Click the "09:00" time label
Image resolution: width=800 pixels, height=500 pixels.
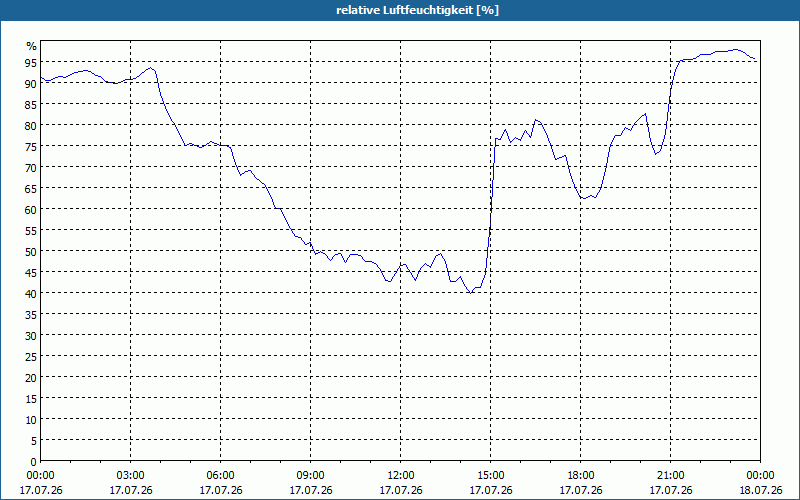(311, 476)
